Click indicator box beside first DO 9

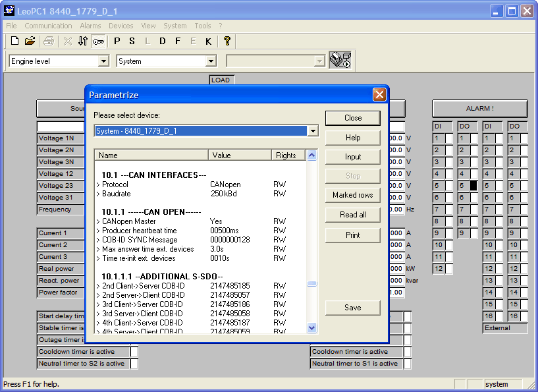(x=473, y=233)
